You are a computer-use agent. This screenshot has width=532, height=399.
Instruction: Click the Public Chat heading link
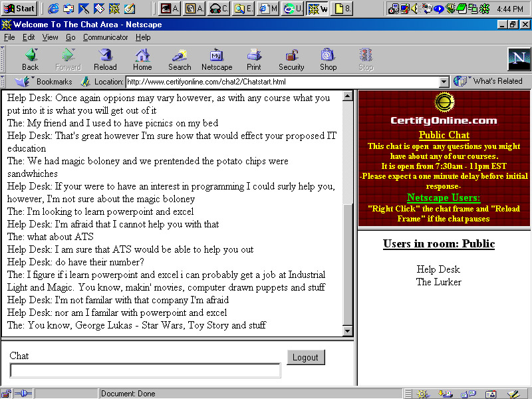(444, 135)
